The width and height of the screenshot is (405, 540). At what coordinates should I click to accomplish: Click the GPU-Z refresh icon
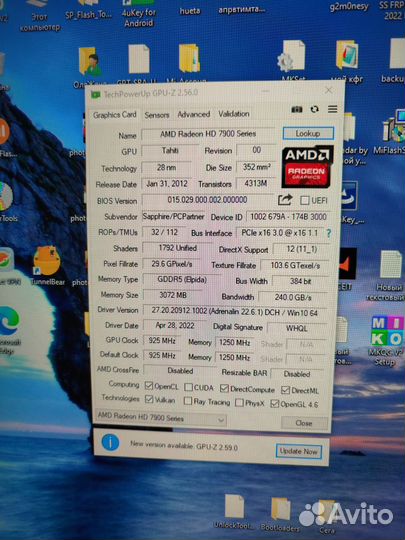(314, 109)
